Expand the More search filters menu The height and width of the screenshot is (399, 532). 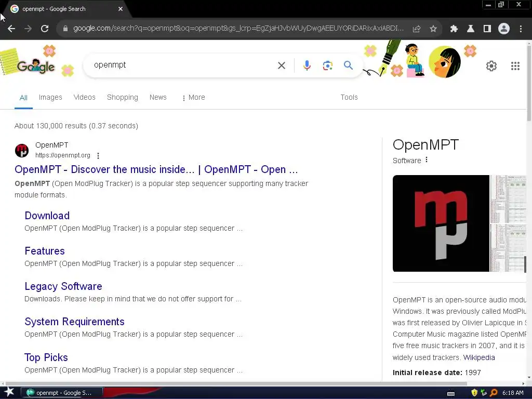pos(193,97)
